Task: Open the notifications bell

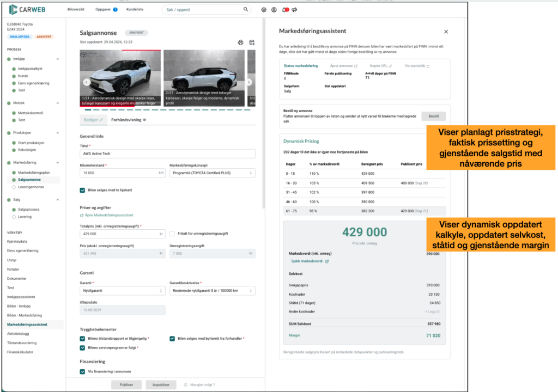Action: [284, 10]
